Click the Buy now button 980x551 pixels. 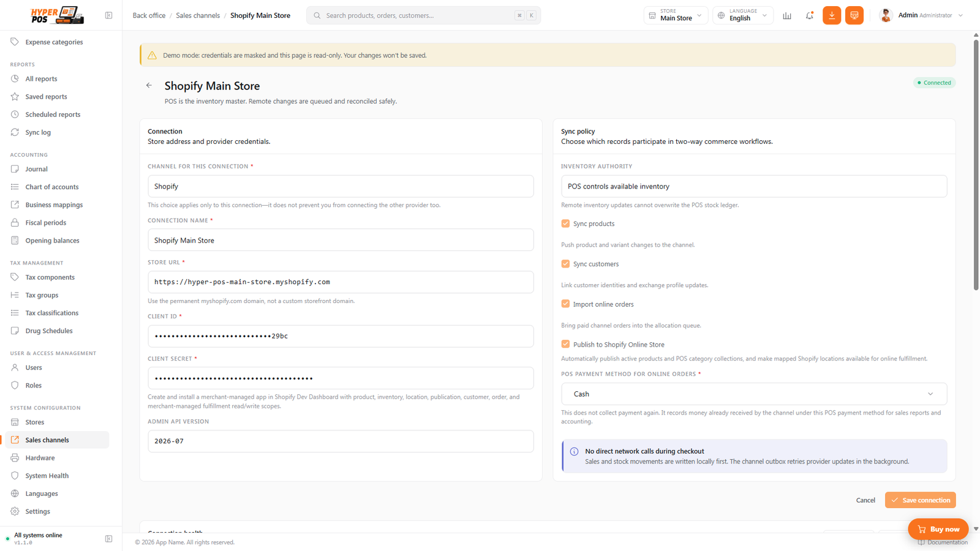(938, 529)
